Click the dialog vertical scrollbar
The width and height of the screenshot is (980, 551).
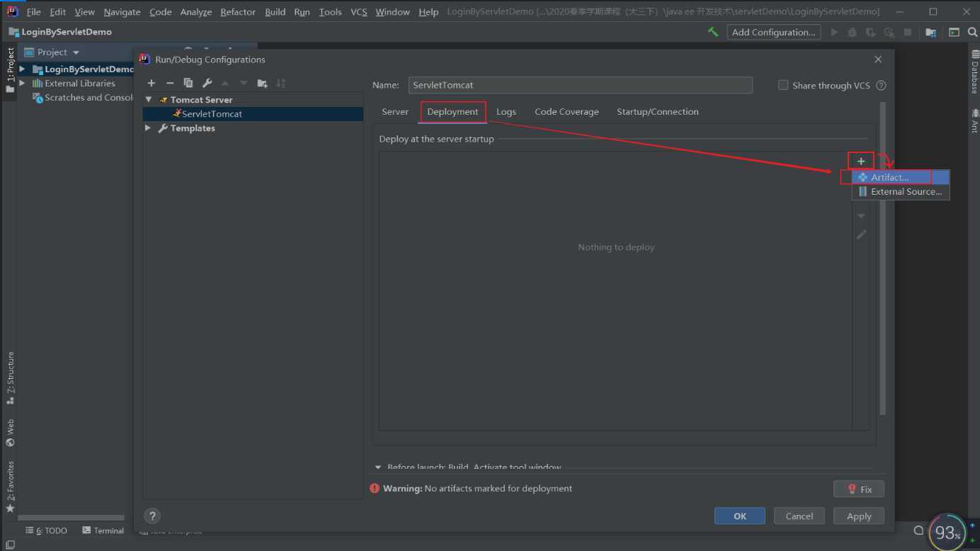click(x=882, y=259)
